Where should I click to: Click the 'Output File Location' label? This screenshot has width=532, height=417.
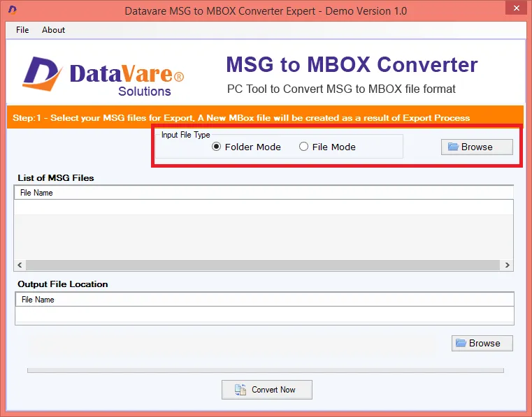click(63, 284)
